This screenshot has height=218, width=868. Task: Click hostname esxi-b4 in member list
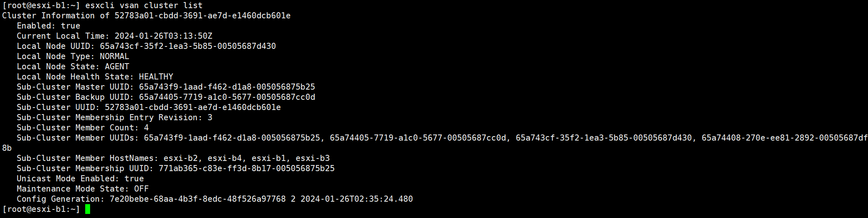tap(225, 158)
